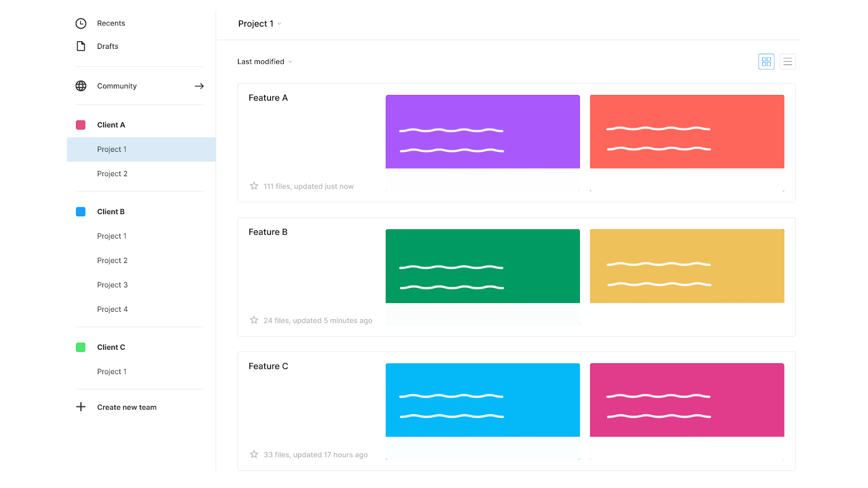Image resolution: width=868 pixels, height=488 pixels.
Task: Open Community in the sidebar
Action: [117, 86]
